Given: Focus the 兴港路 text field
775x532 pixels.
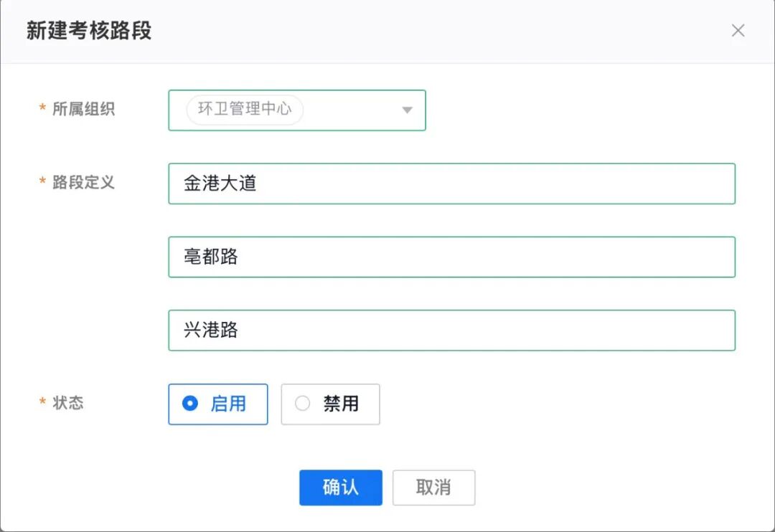Looking at the screenshot, I should tap(451, 330).
